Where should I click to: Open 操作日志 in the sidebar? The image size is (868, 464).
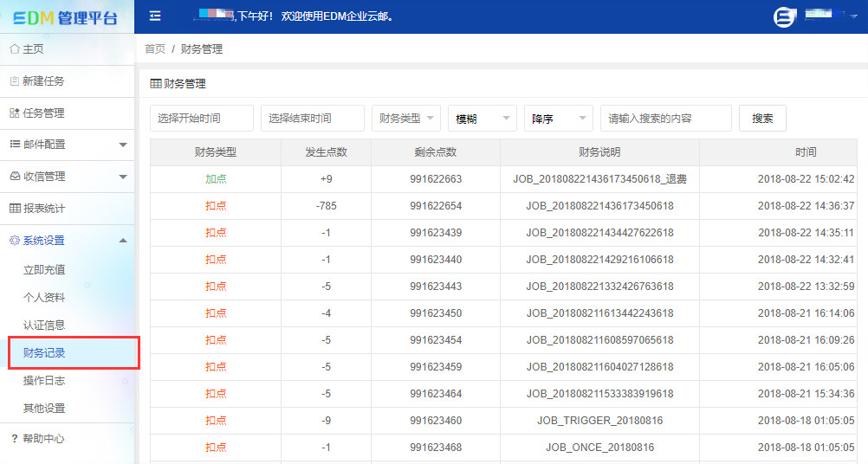[x=44, y=381]
